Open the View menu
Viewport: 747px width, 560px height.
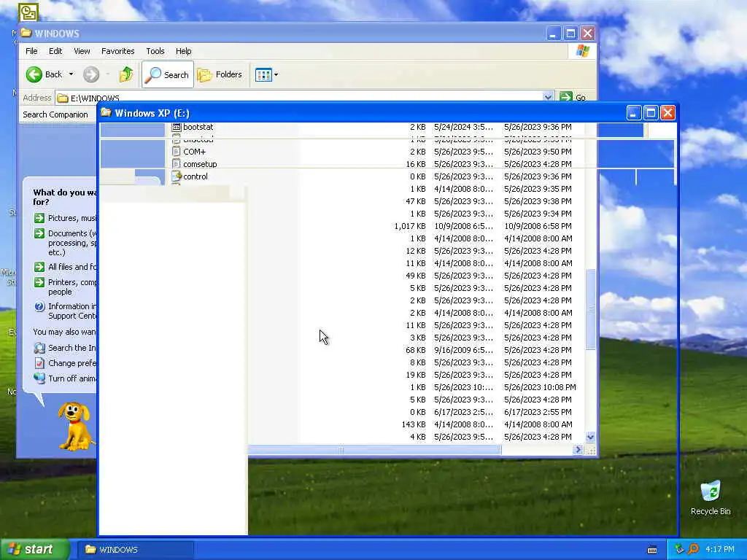click(x=82, y=51)
